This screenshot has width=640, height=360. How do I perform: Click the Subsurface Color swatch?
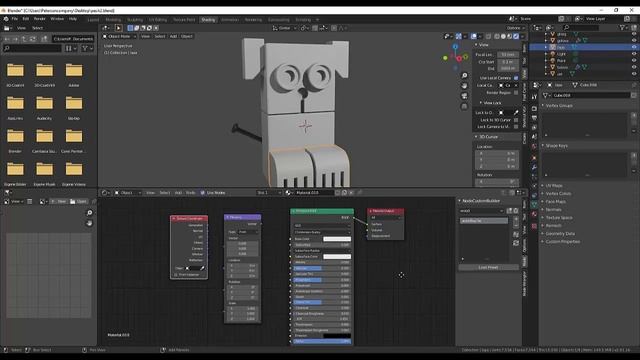(337, 257)
